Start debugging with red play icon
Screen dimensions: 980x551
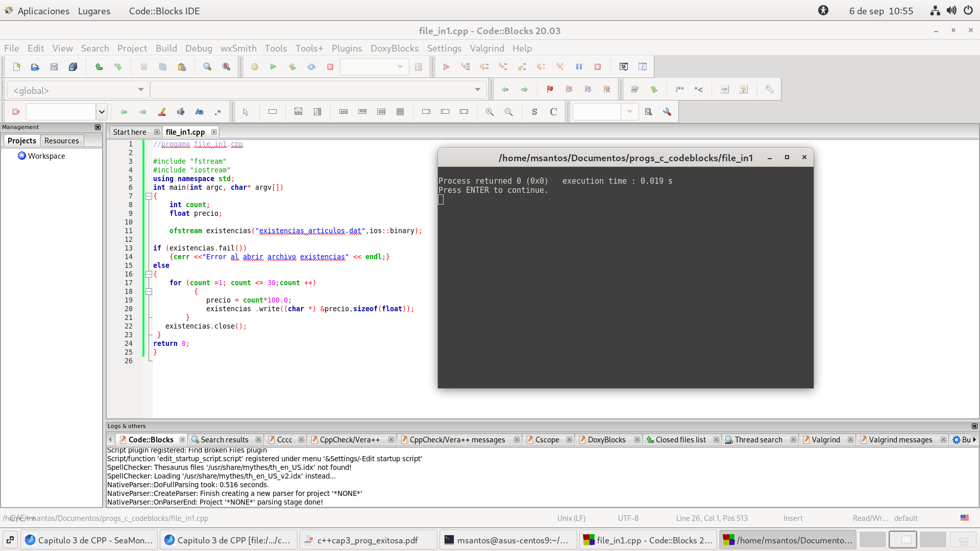click(x=446, y=67)
